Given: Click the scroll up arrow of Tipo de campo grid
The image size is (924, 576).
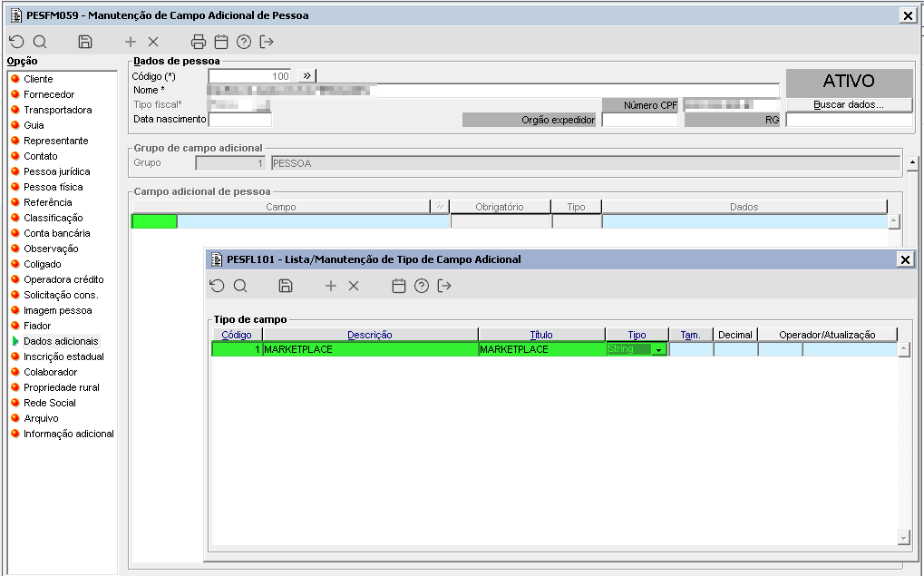Looking at the screenshot, I should [904, 350].
